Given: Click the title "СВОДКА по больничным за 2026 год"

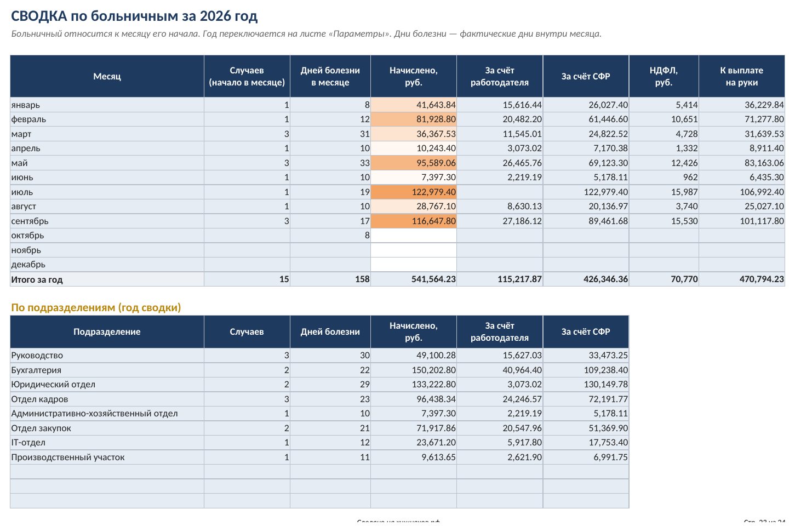Looking at the screenshot, I should [134, 16].
